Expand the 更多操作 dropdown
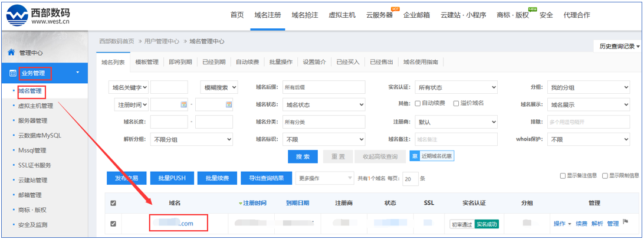Viewport: 644px width, 239px height. 326,178
